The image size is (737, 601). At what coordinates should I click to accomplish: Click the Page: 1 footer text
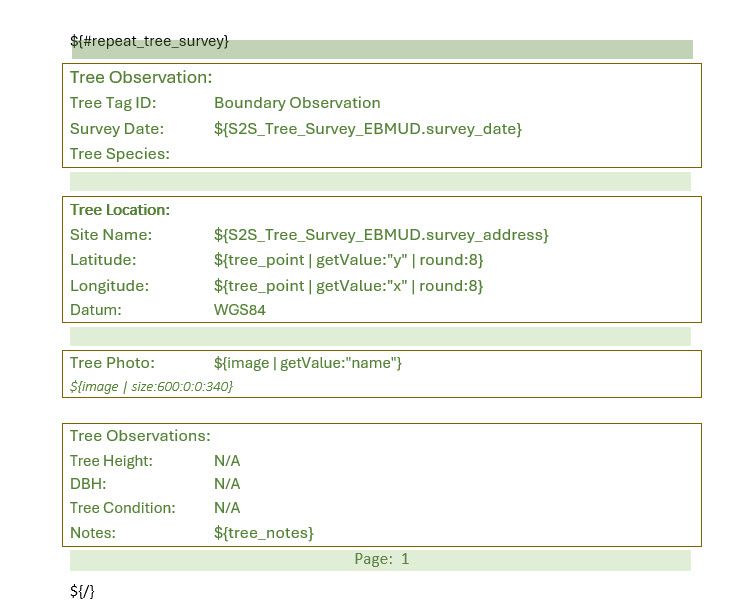pyautogui.click(x=381, y=559)
